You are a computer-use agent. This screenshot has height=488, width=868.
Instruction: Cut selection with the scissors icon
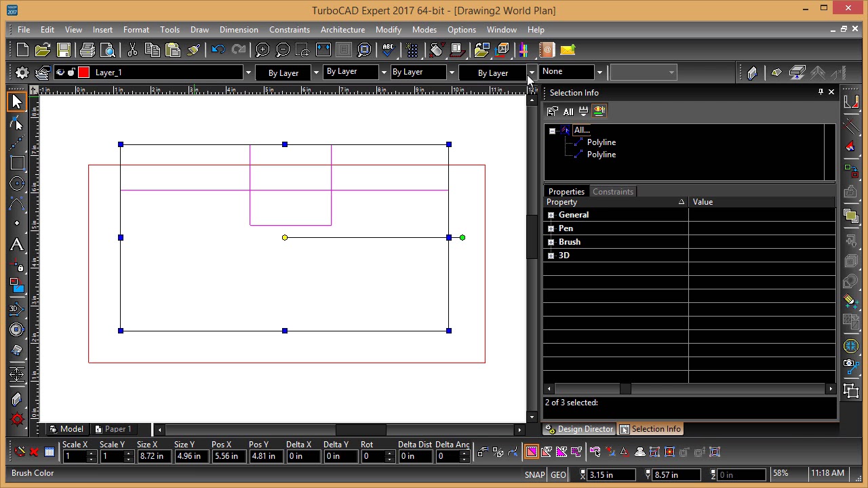pos(132,49)
